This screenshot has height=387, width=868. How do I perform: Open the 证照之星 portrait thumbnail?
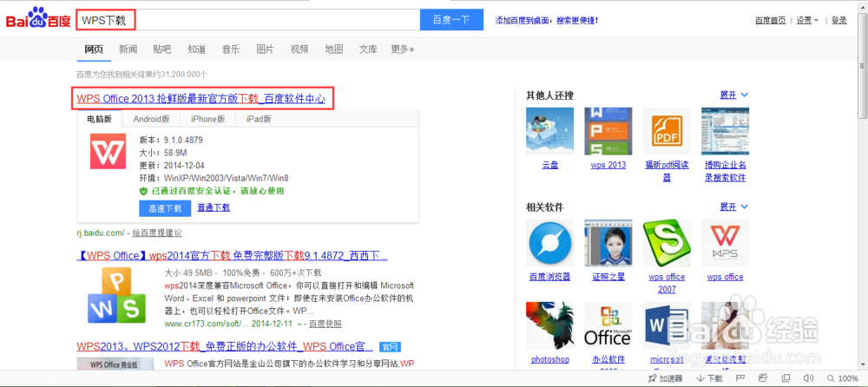point(608,243)
